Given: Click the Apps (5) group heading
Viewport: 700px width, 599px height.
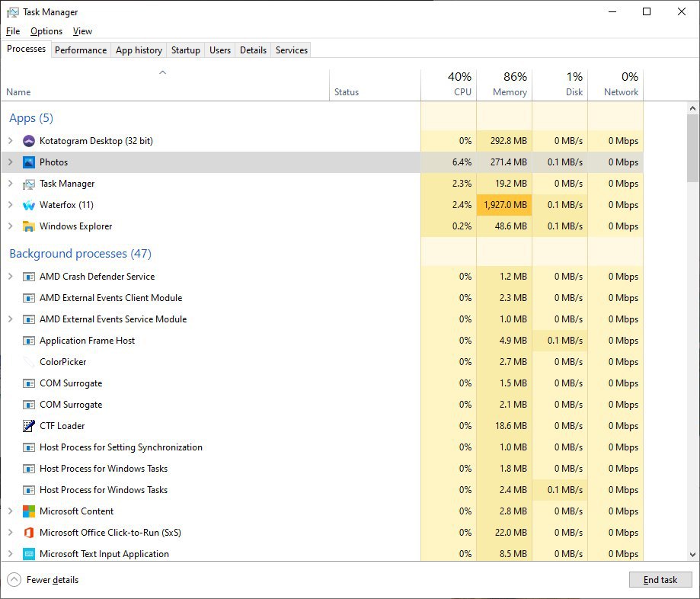Looking at the screenshot, I should tap(31, 118).
